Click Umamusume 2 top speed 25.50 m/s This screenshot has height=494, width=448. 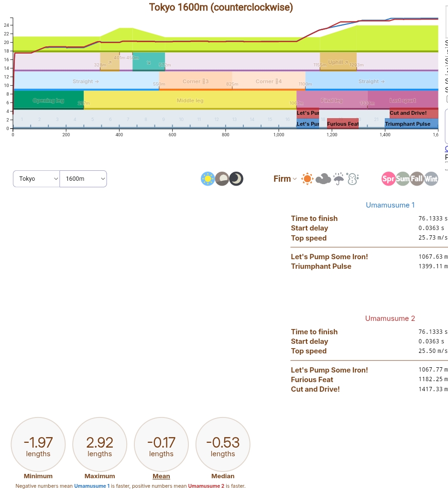pos(433,351)
